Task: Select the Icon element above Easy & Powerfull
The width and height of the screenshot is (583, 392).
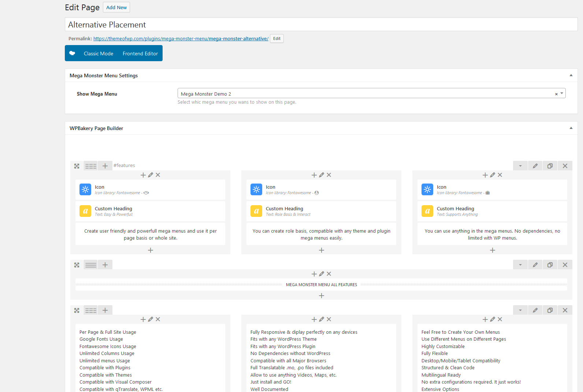Action: point(151,189)
